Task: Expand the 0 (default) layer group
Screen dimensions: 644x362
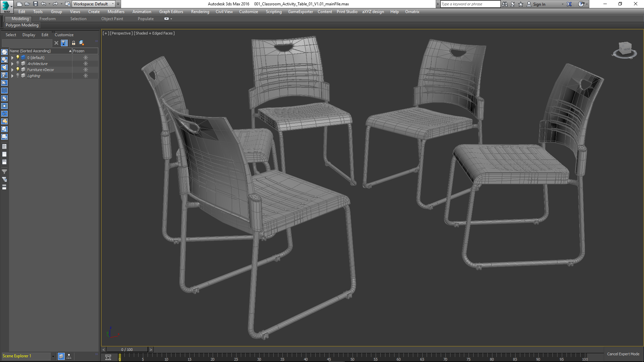Action: [x=12, y=57]
